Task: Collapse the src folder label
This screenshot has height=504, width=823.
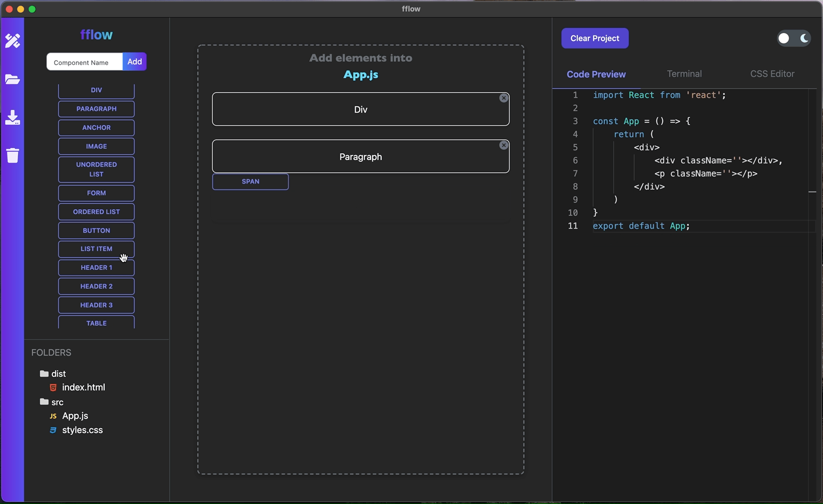Action: [x=57, y=402]
